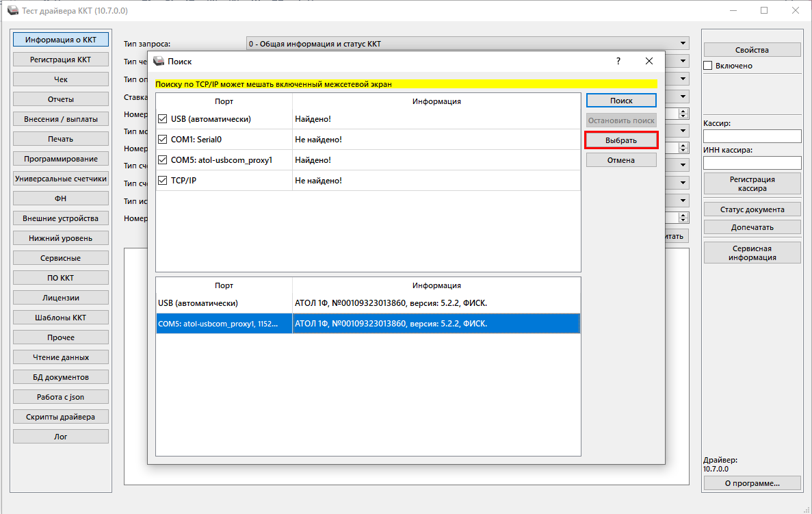Close the Поиск dialog with X
The width and height of the screenshot is (812, 514).
point(649,61)
